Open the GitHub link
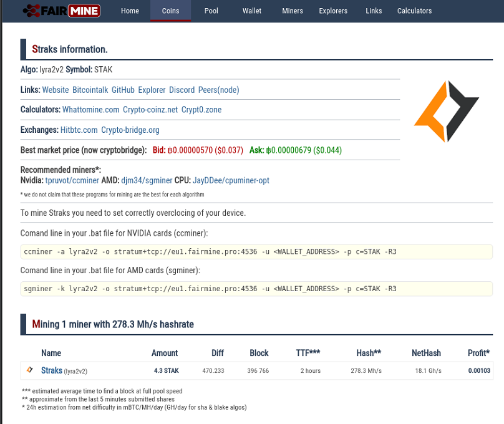Image resolution: width=504 pixels, height=424 pixels. click(123, 90)
